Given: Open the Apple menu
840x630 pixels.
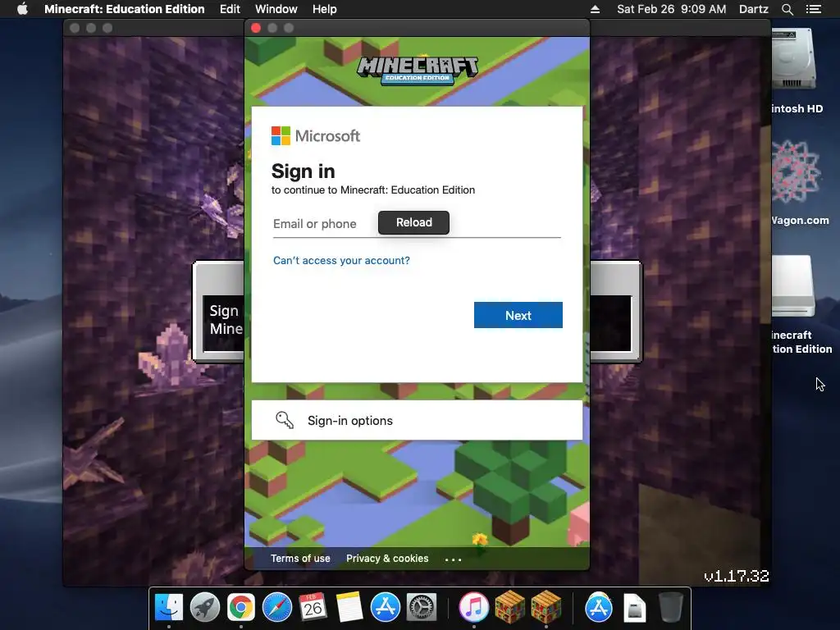Looking at the screenshot, I should 22,9.
